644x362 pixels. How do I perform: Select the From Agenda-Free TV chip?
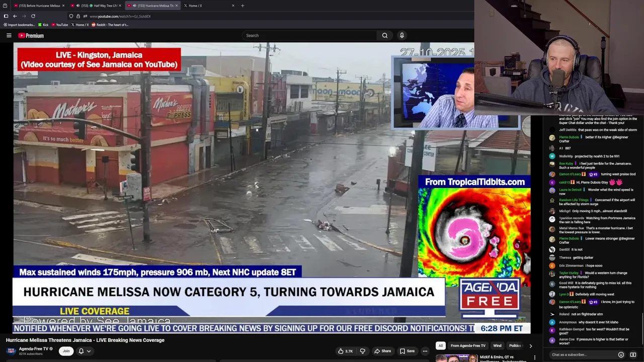coord(468,345)
